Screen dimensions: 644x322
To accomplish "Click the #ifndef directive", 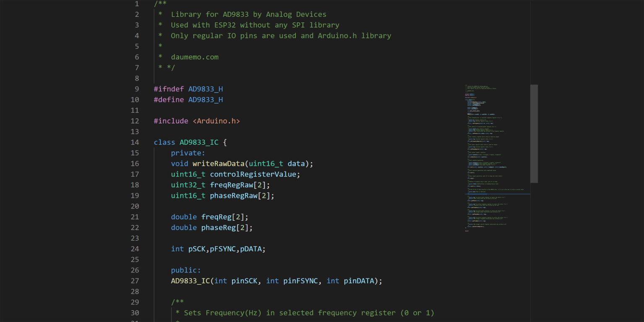I will 169,89.
